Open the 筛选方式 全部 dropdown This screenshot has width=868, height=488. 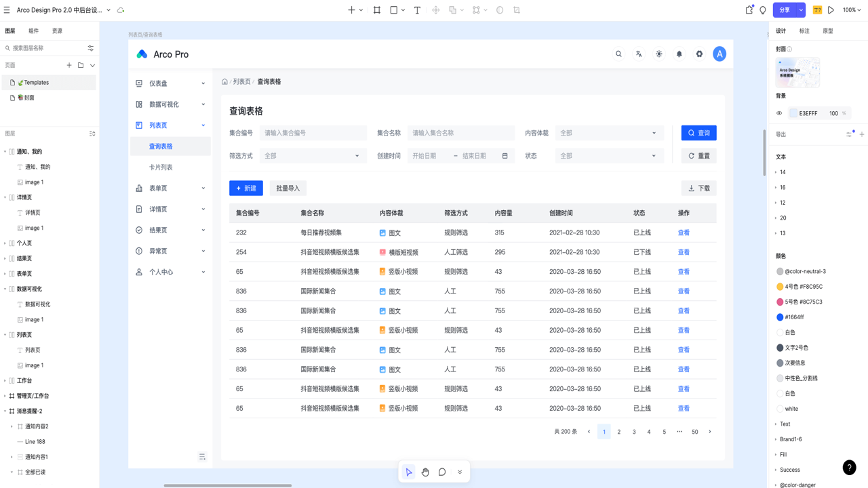[x=313, y=156]
